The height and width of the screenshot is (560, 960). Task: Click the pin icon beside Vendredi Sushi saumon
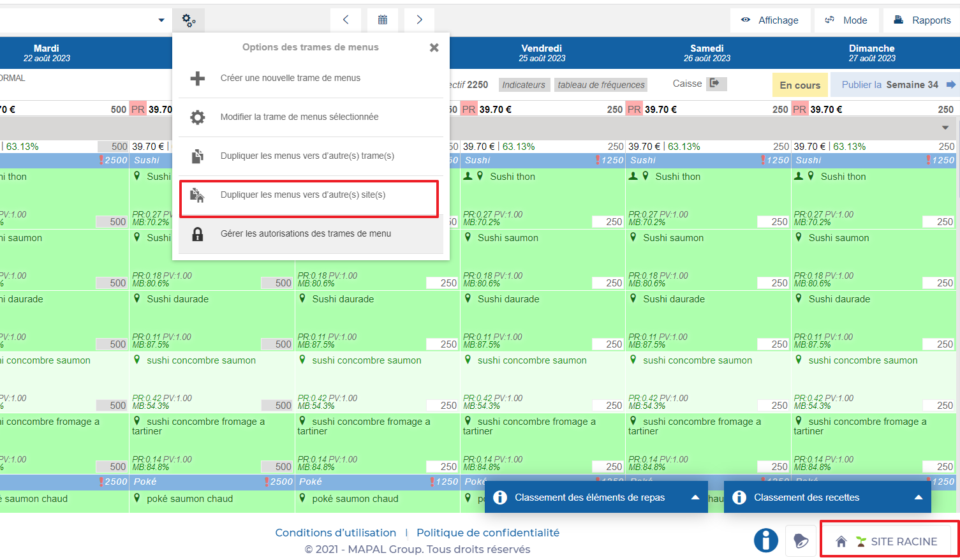(468, 237)
